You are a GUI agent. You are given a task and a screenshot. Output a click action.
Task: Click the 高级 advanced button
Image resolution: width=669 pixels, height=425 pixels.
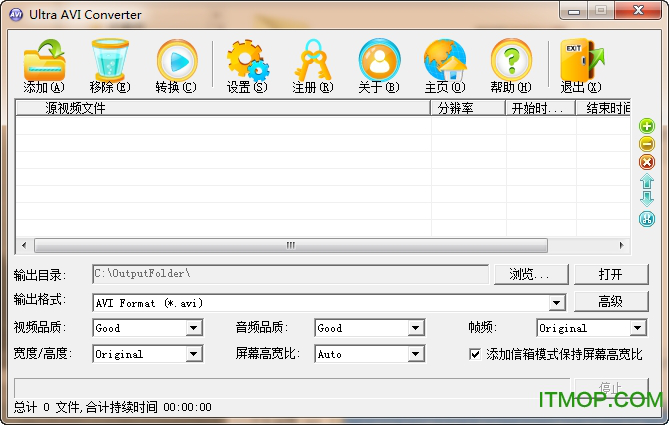[611, 302]
